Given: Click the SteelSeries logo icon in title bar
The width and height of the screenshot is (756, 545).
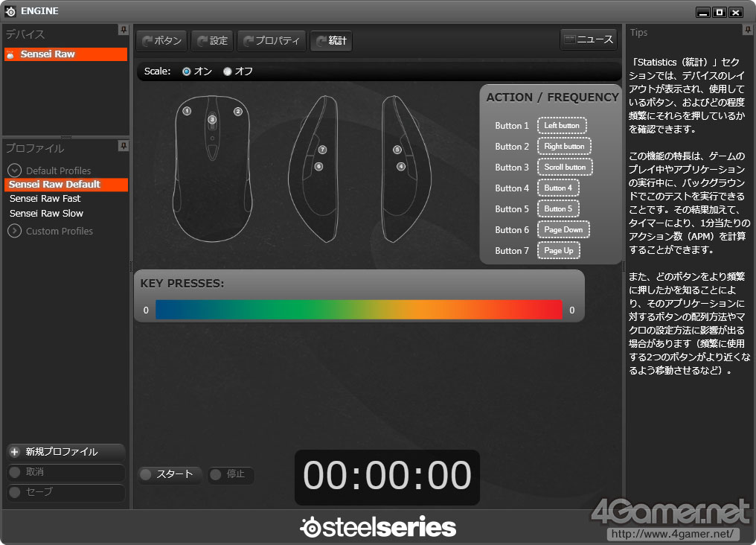Looking at the screenshot, I should coord(10,11).
